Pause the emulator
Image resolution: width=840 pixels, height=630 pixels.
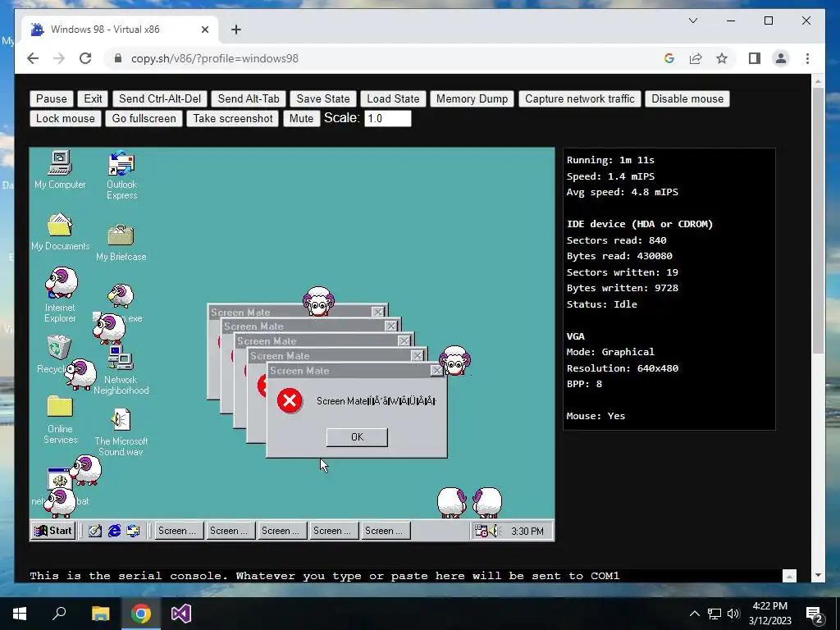pos(52,98)
